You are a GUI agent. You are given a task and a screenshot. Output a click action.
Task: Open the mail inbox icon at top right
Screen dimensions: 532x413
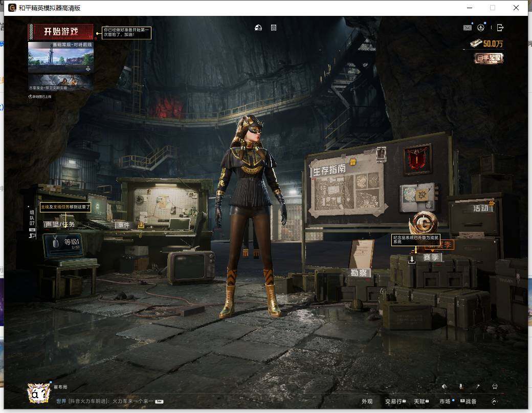[x=468, y=28]
